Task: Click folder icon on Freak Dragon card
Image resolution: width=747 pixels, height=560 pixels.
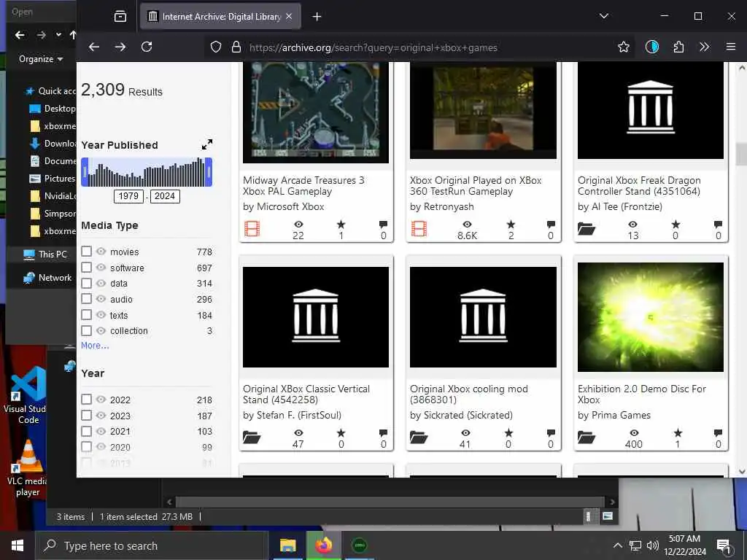Action: (587, 229)
